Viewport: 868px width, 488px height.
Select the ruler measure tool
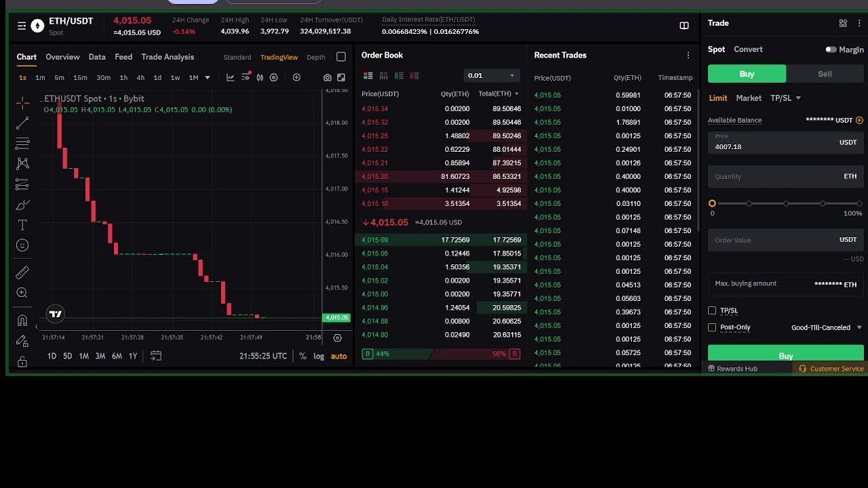coord(22,272)
